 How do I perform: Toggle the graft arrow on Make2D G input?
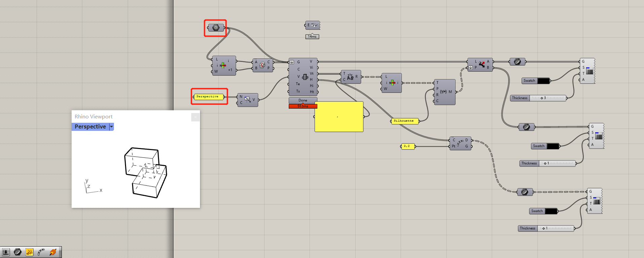tap(292, 62)
